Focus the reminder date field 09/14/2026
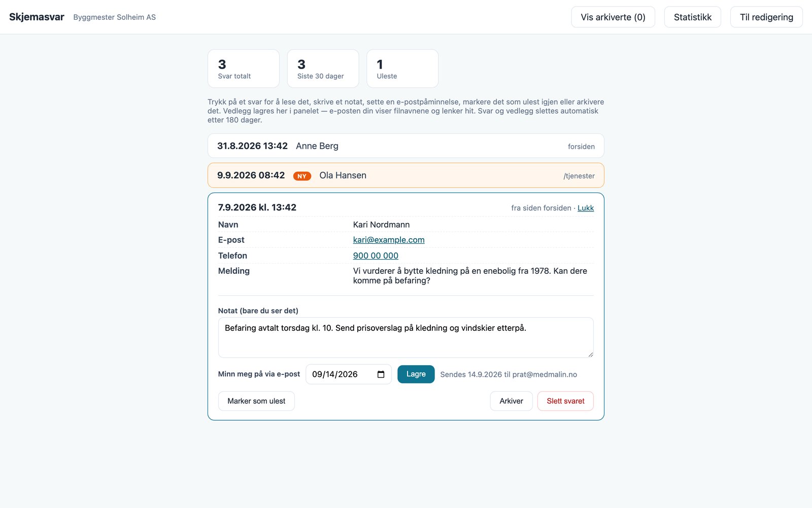812x508 pixels. pos(349,374)
